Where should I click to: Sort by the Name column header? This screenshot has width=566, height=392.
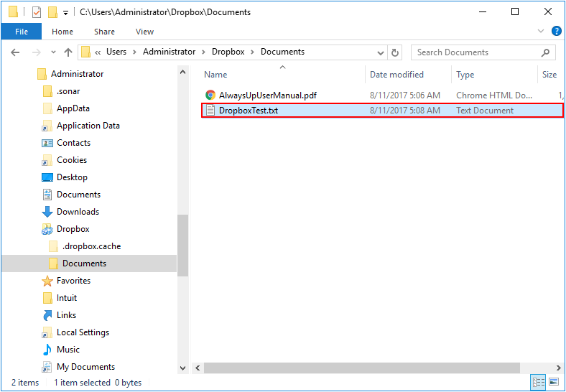(x=282, y=75)
